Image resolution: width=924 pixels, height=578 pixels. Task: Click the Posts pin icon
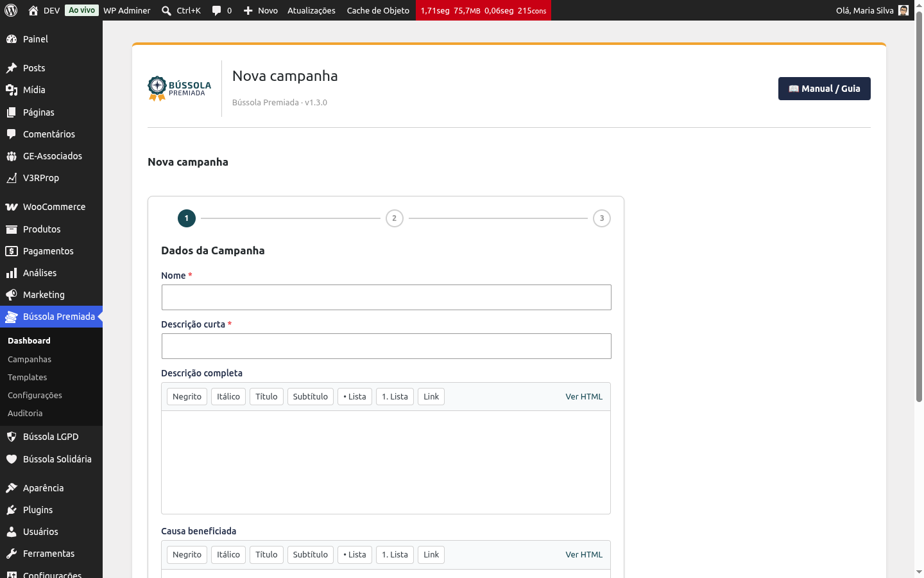click(12, 68)
